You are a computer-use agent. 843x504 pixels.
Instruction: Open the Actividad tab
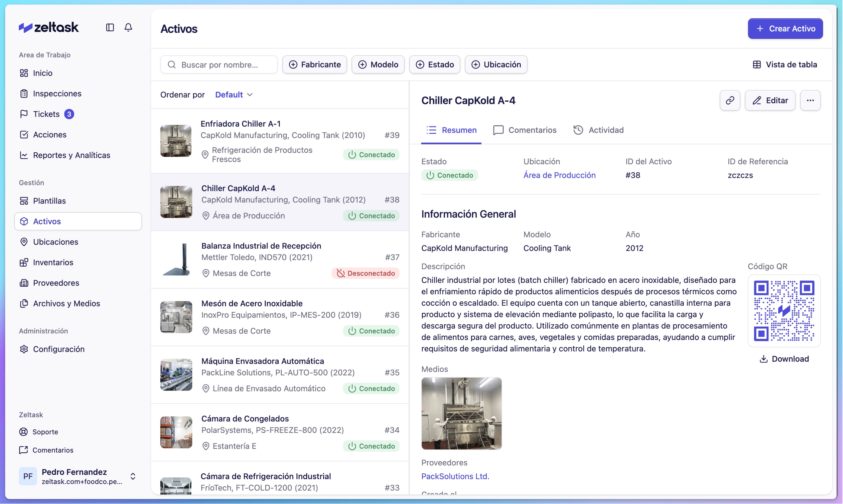pyautogui.click(x=598, y=130)
